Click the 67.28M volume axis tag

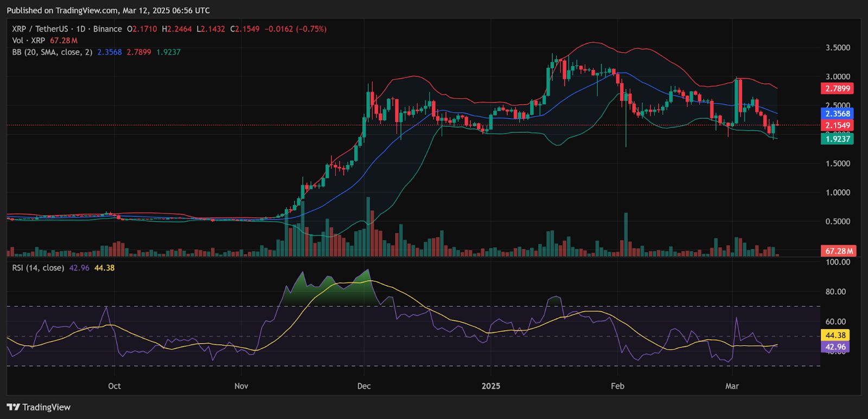(839, 251)
